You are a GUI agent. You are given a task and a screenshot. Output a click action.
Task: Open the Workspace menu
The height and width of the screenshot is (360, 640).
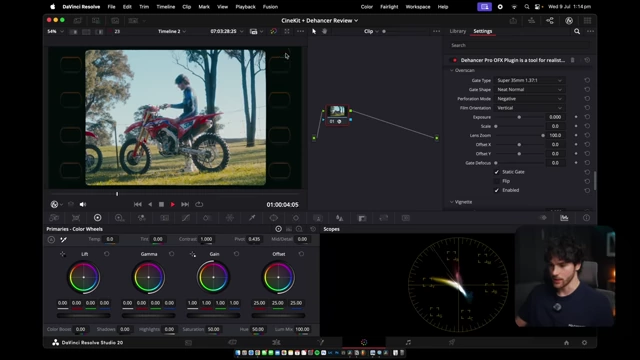pos(418,7)
